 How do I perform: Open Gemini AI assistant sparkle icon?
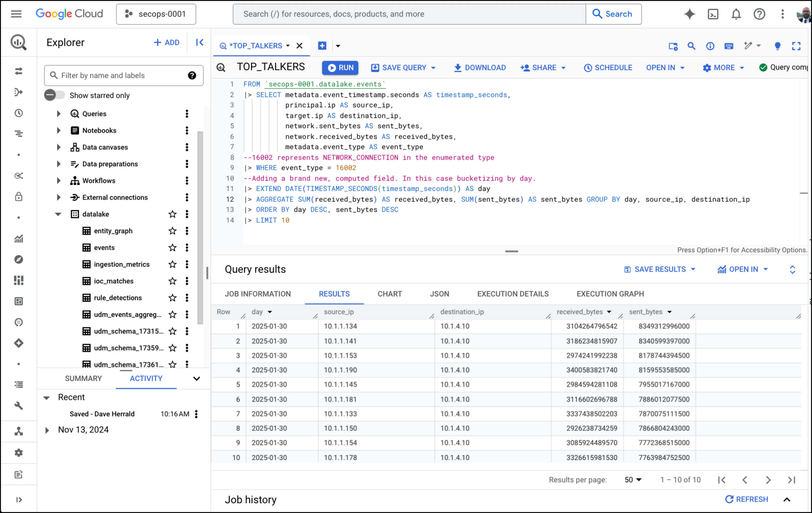(x=690, y=14)
